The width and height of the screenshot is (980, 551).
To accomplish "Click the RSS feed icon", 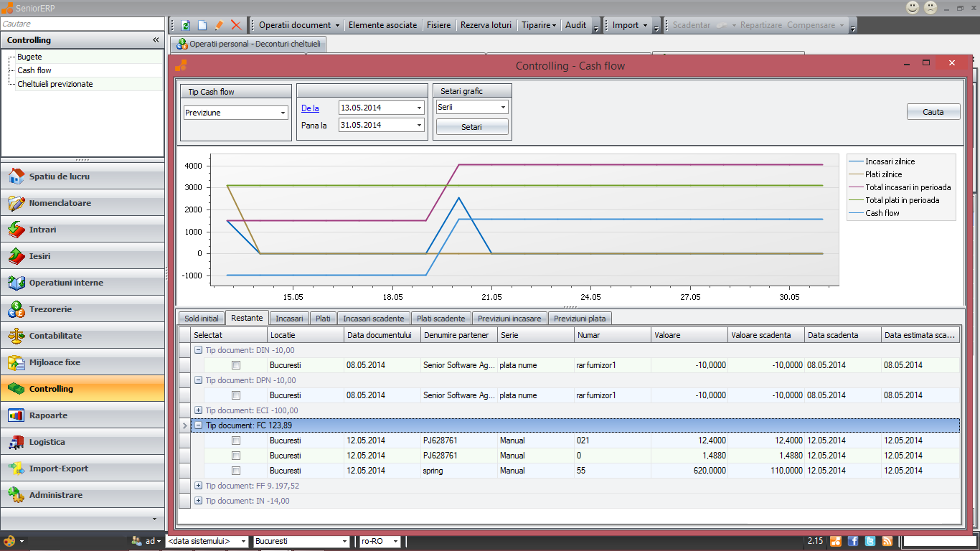I will pos(887,541).
